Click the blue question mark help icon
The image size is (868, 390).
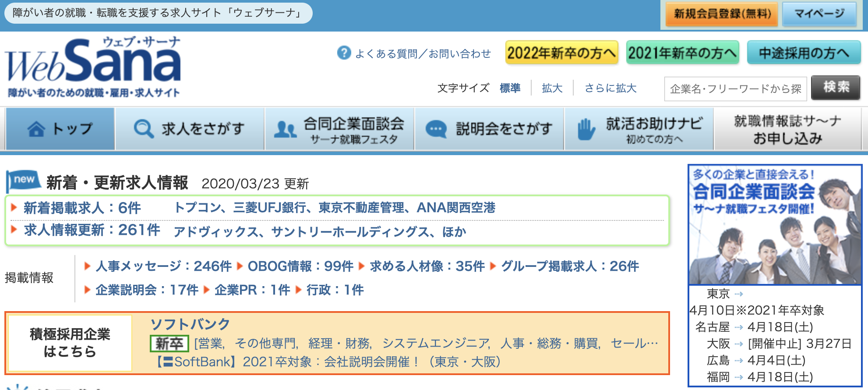(344, 53)
